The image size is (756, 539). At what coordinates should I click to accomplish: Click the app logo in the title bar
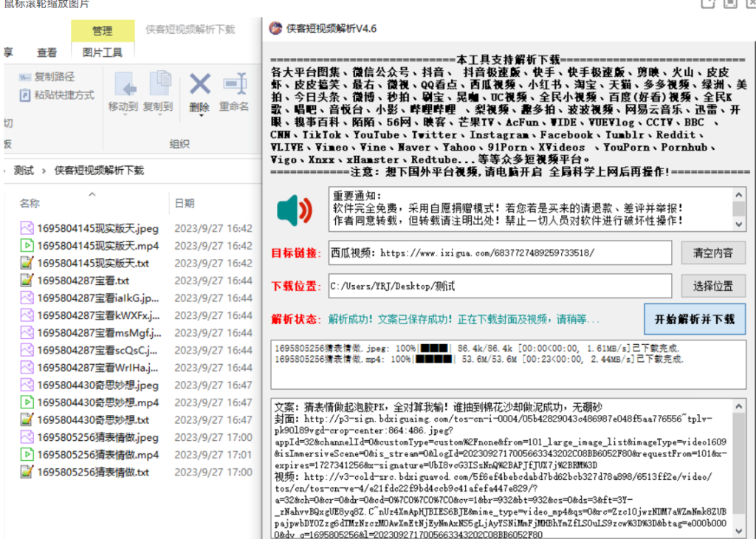(x=275, y=29)
